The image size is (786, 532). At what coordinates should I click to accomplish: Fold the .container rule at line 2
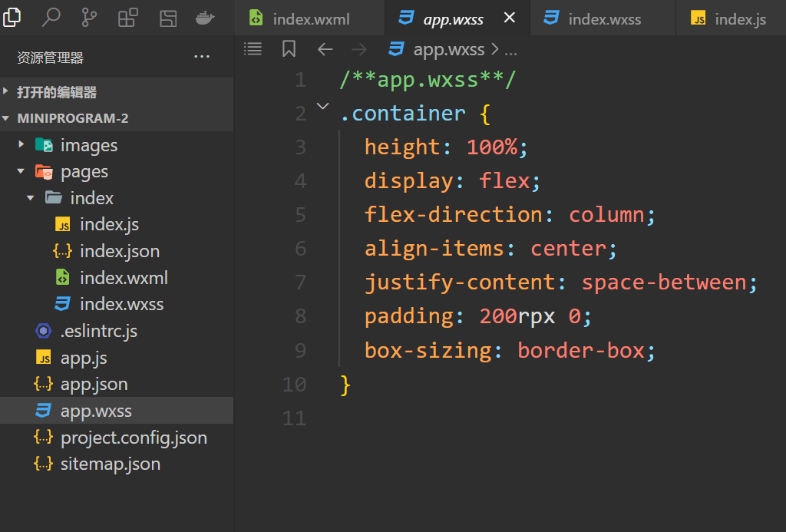point(323,106)
